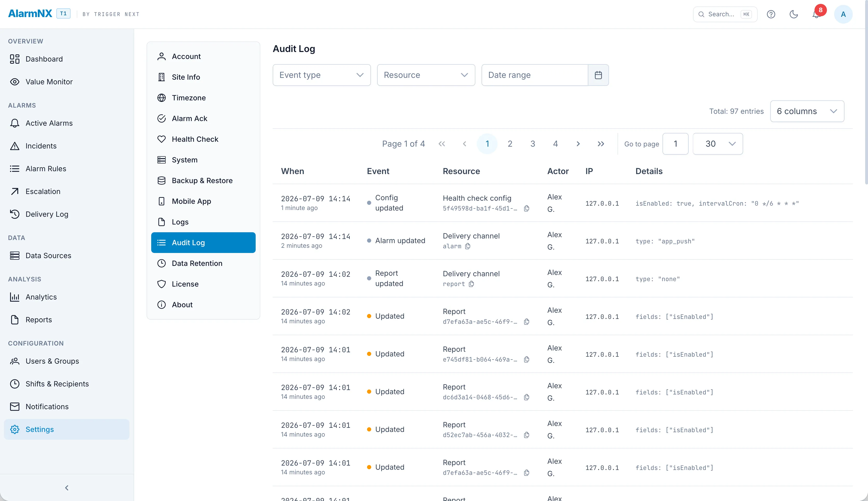Click the Go to page number field

pyautogui.click(x=675, y=144)
